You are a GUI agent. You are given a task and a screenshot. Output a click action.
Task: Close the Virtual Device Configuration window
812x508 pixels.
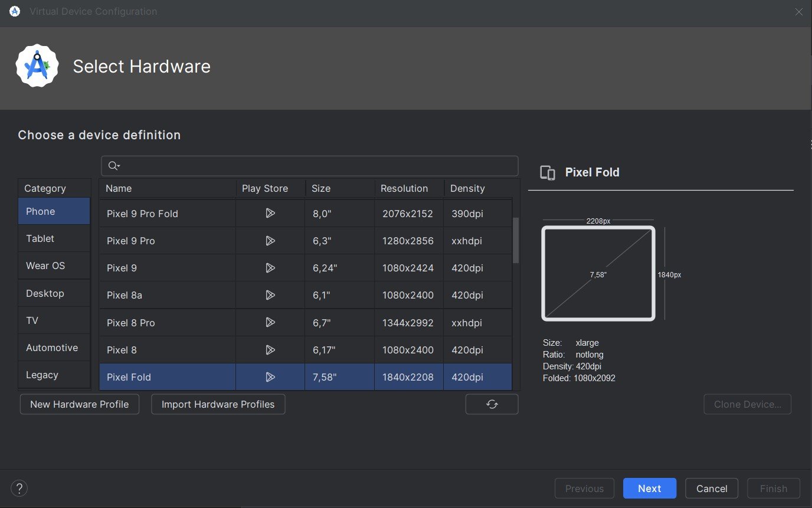[798, 12]
